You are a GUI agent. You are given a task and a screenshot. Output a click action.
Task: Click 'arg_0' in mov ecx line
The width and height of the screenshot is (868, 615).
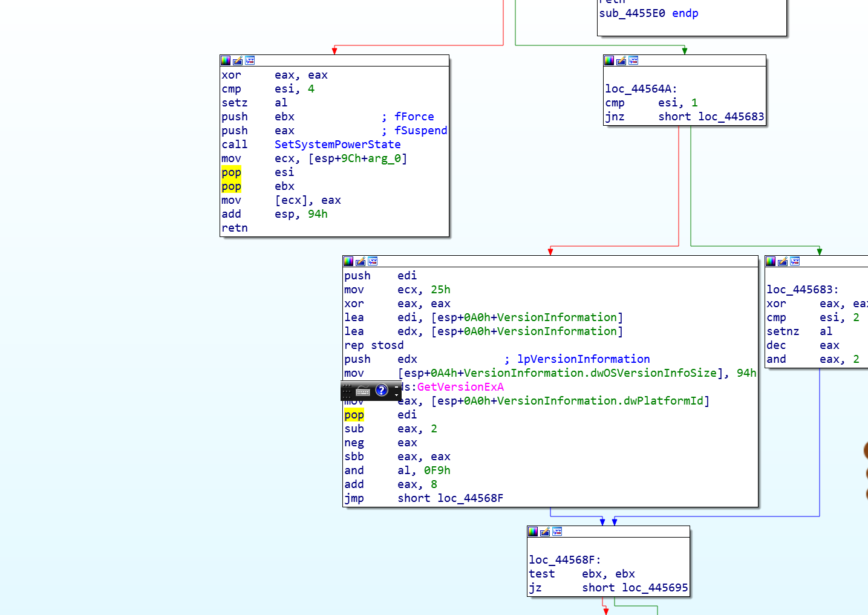[x=385, y=158]
